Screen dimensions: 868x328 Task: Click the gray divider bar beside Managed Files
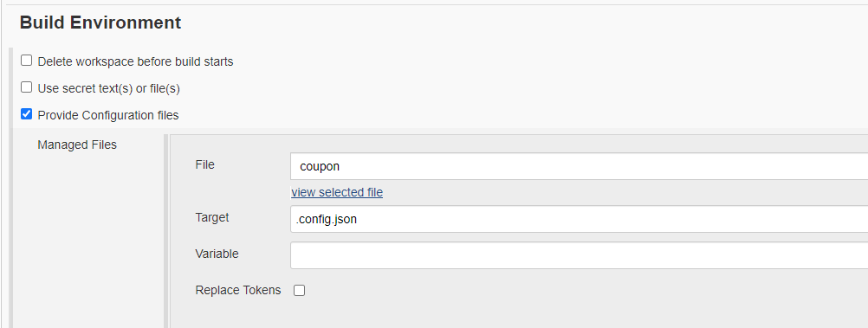[166, 231]
